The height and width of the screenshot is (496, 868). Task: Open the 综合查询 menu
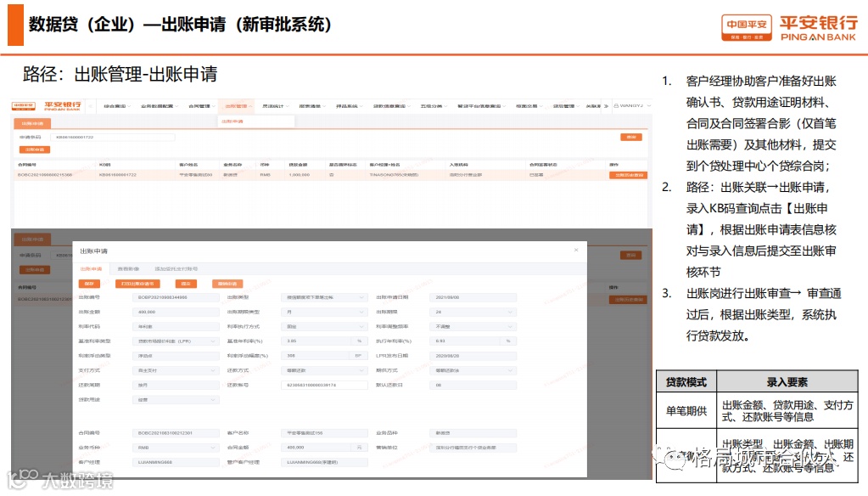tap(116, 106)
